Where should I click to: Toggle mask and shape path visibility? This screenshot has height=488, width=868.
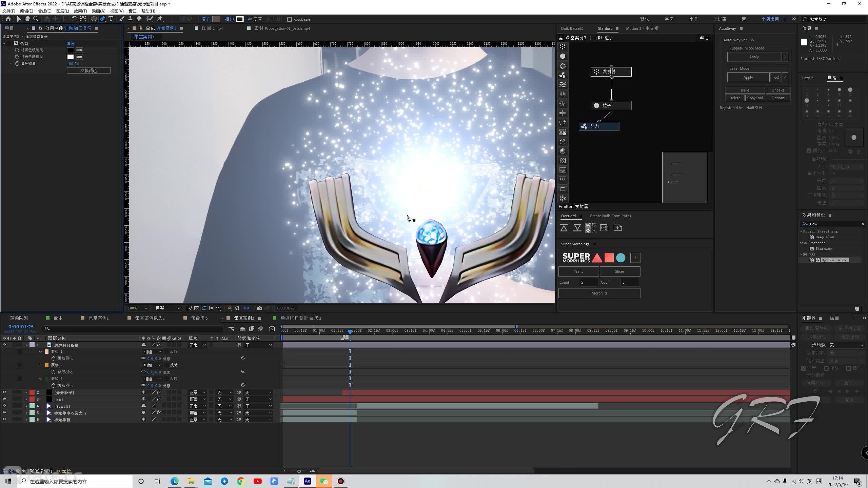pyautogui.click(x=204, y=308)
